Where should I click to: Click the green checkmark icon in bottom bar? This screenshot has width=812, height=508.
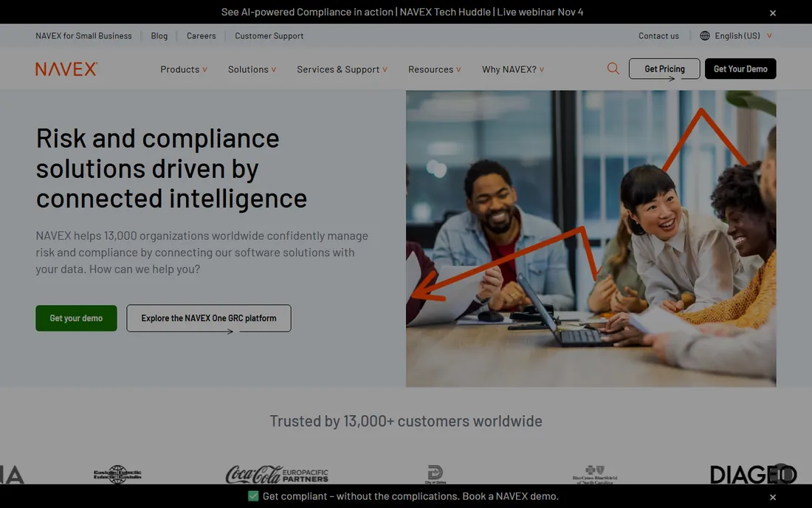(x=253, y=496)
